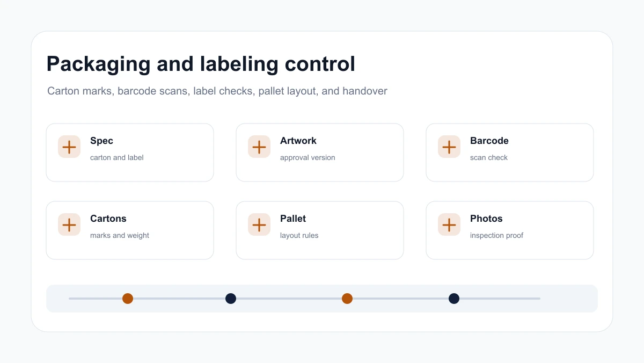Click the last dark navy timeline dot
The image size is (644, 363).
[454, 299]
